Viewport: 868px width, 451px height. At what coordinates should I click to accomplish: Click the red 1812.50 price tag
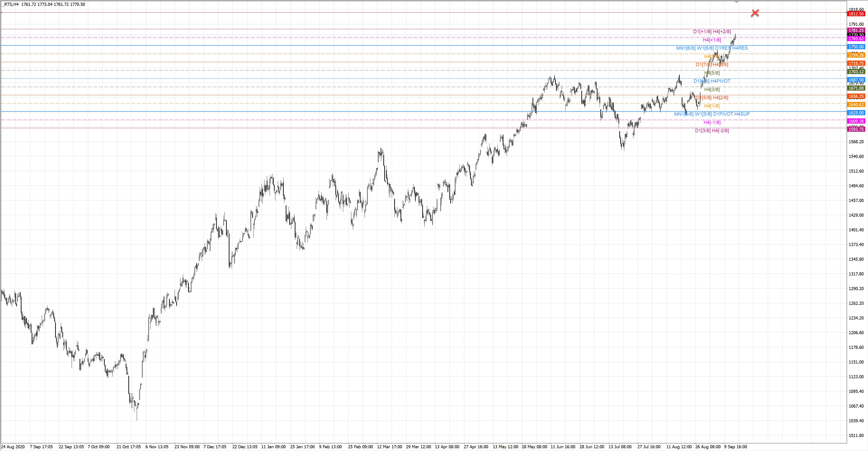pos(856,14)
